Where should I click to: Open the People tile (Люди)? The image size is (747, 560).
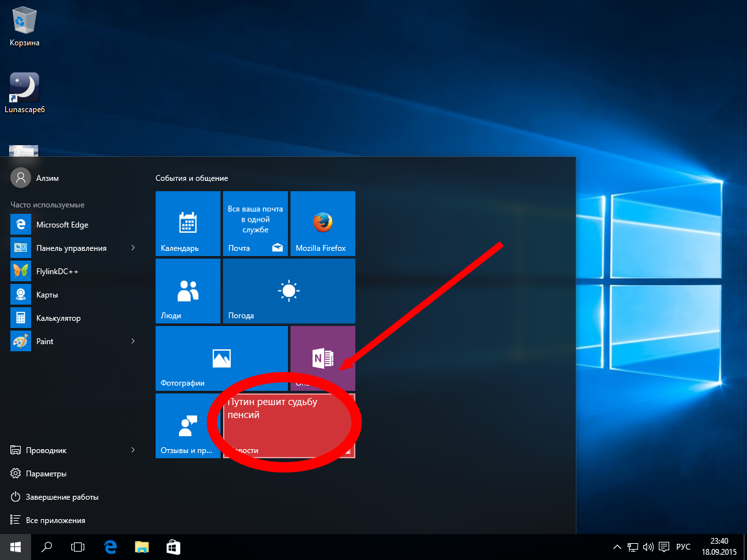pos(188,291)
